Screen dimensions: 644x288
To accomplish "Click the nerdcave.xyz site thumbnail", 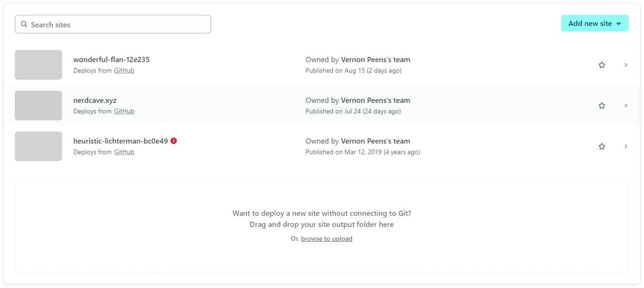I will point(38,106).
